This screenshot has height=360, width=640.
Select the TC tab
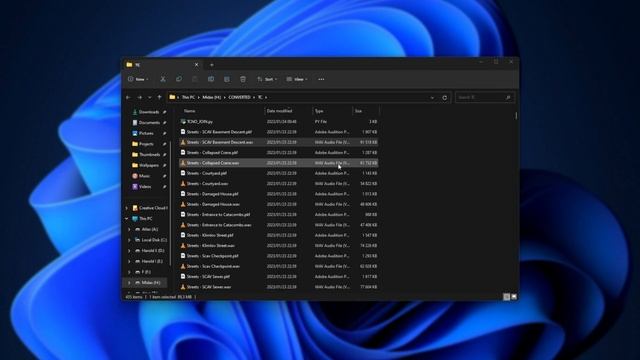[162, 64]
